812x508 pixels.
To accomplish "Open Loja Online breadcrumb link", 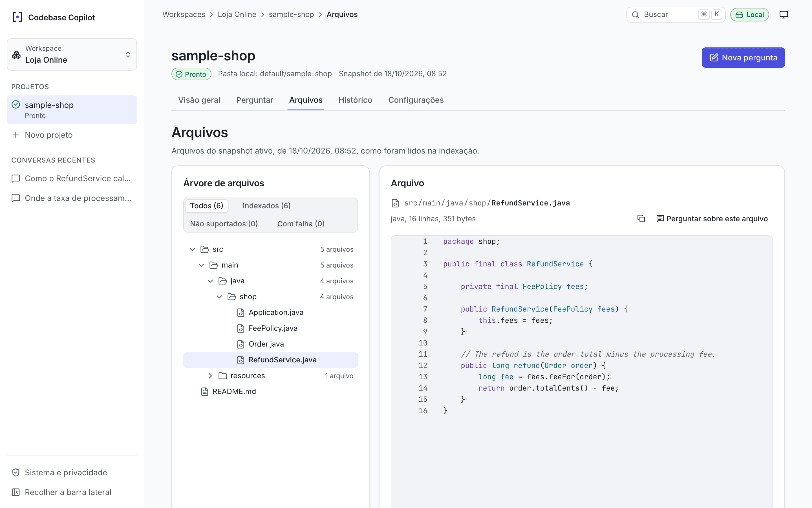I will point(237,14).
